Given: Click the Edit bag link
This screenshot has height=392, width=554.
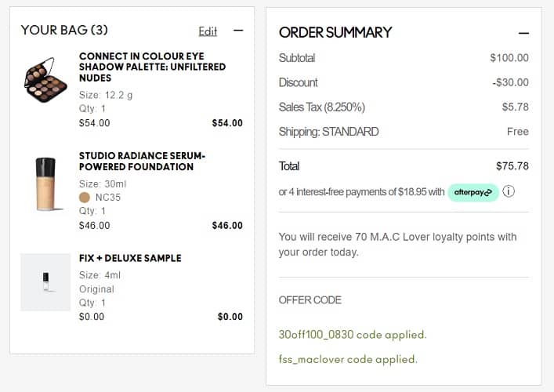Looking at the screenshot, I should (x=208, y=31).
